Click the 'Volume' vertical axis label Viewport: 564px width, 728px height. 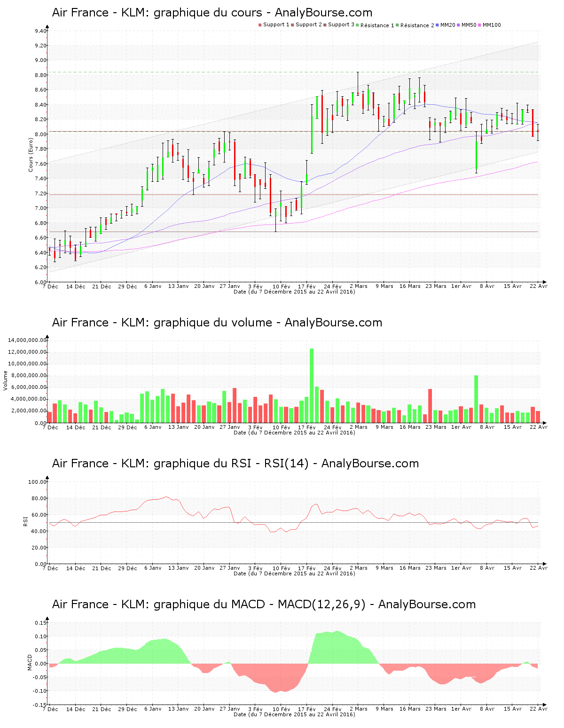point(6,380)
